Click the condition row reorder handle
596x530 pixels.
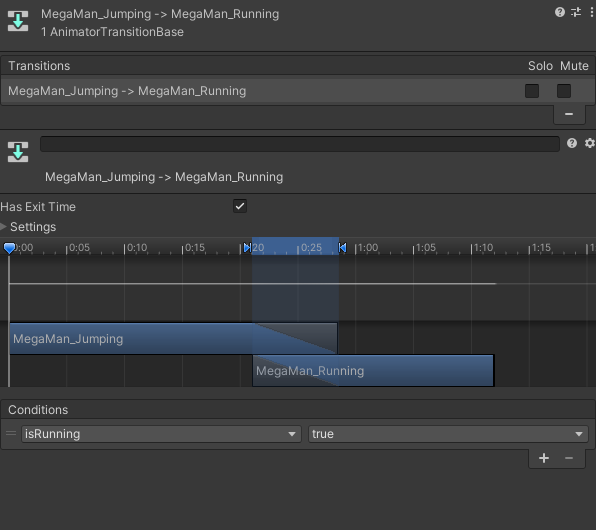[x=11, y=433]
